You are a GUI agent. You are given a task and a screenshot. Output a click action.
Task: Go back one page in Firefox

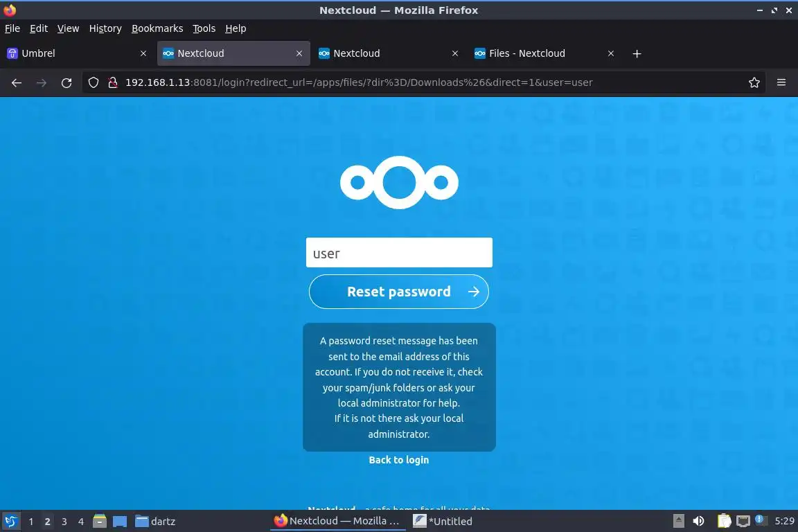17,82
